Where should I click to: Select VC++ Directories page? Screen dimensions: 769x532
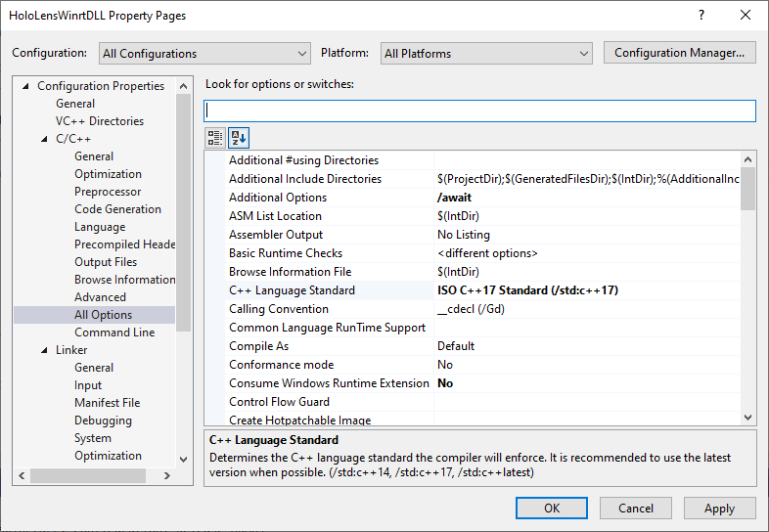(100, 121)
